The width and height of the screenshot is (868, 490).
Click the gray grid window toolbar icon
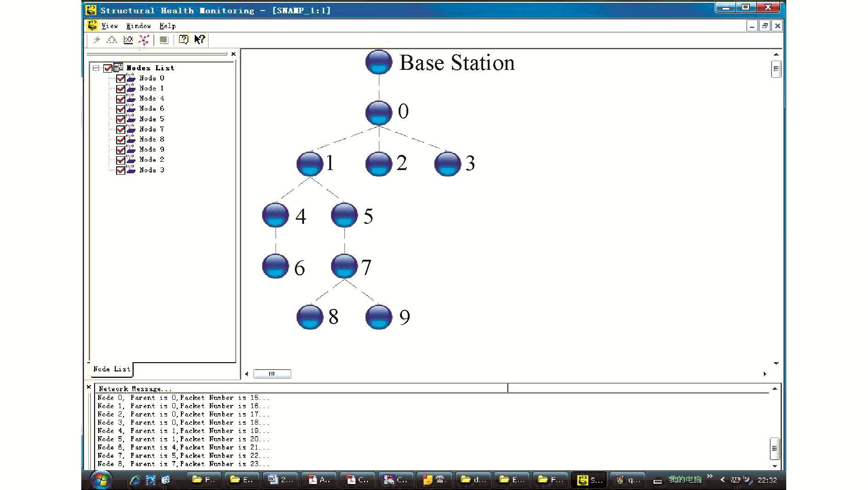click(x=164, y=40)
